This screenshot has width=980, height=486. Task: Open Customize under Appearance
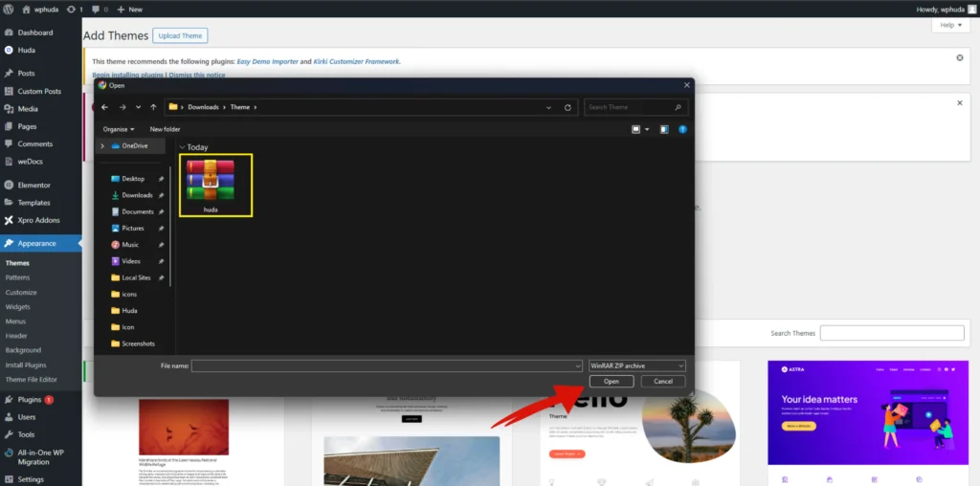21,293
